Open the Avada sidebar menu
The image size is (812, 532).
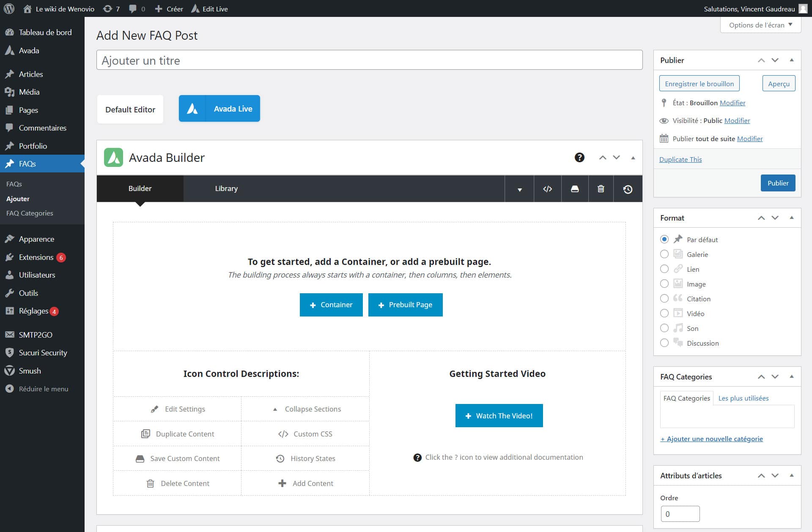(42, 51)
